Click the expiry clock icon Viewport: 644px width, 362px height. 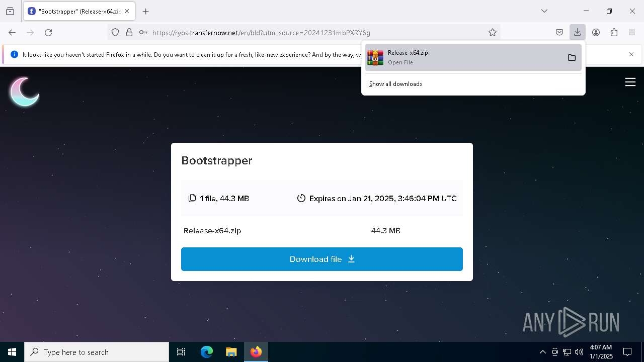click(x=301, y=198)
